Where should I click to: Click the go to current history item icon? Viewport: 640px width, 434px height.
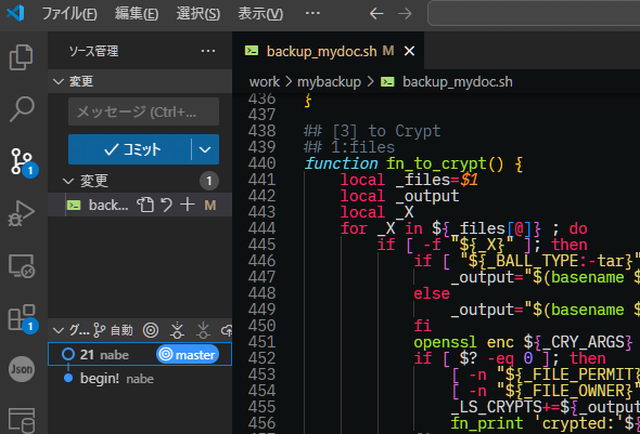coord(151,329)
